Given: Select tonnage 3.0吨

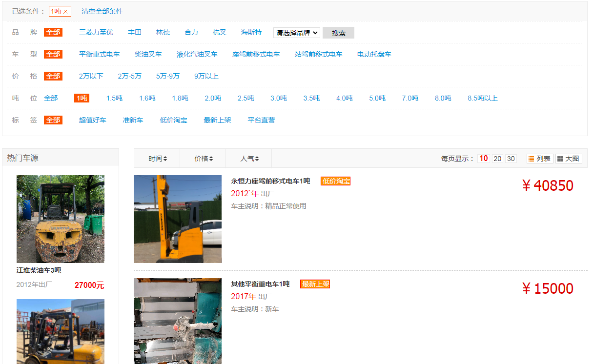Looking at the screenshot, I should pos(279,98).
